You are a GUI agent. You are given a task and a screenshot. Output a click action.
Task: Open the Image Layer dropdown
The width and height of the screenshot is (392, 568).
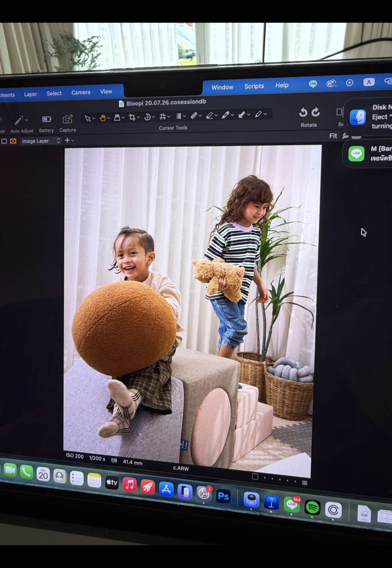tap(41, 141)
